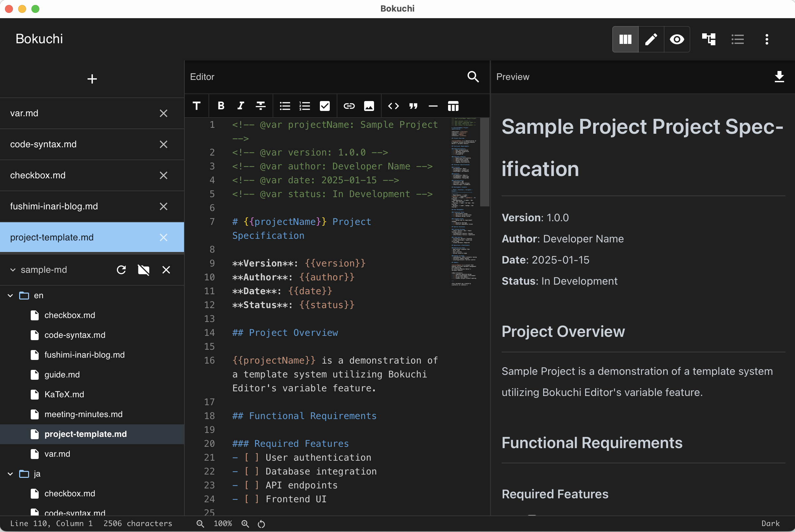Open the three-dot overflow menu

tap(767, 39)
